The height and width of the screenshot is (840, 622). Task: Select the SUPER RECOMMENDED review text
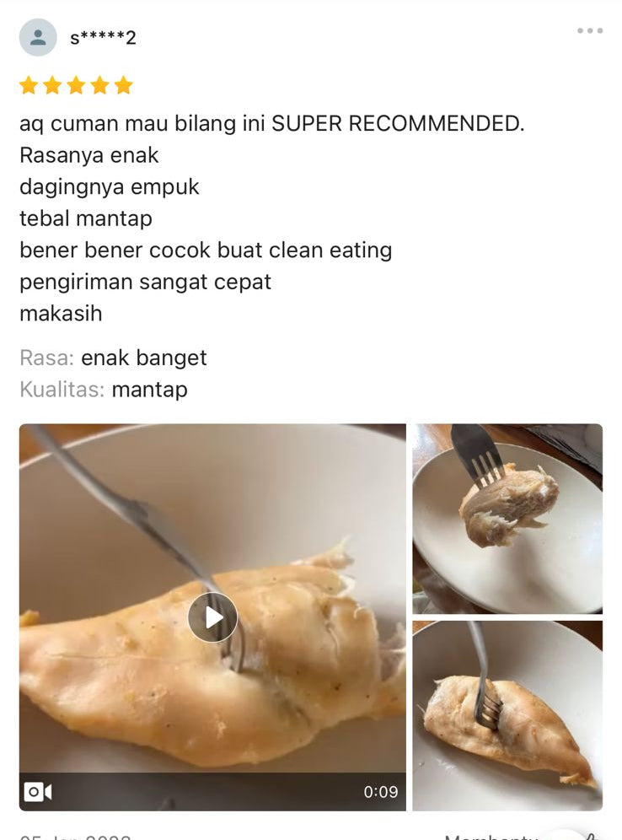click(398, 124)
